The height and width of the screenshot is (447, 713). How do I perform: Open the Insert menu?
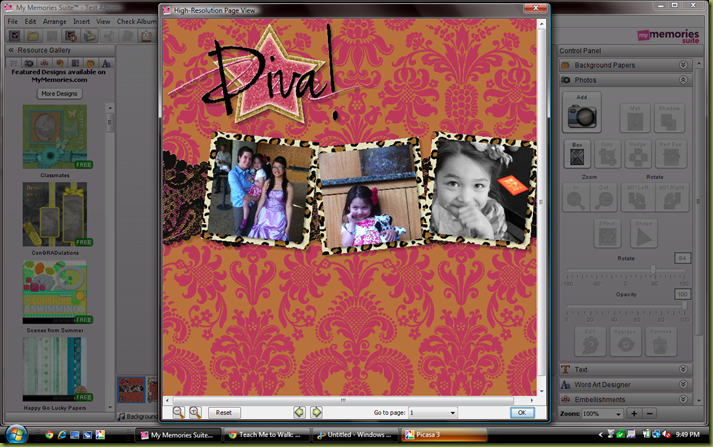[81, 21]
